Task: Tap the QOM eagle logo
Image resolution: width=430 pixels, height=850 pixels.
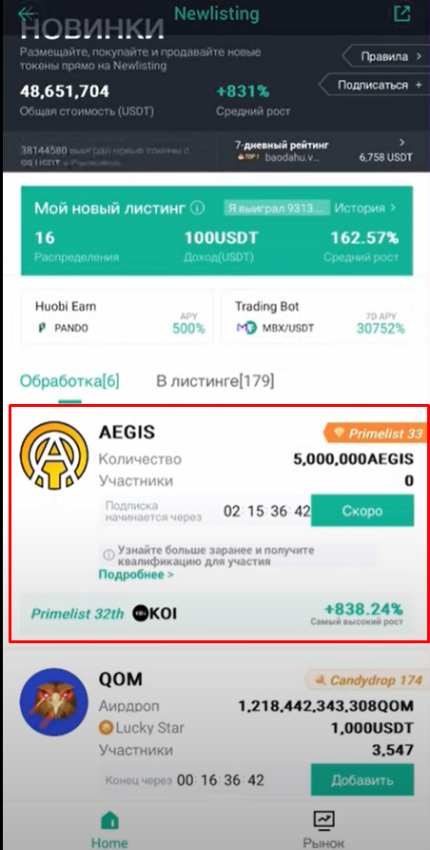Action: coord(54,702)
